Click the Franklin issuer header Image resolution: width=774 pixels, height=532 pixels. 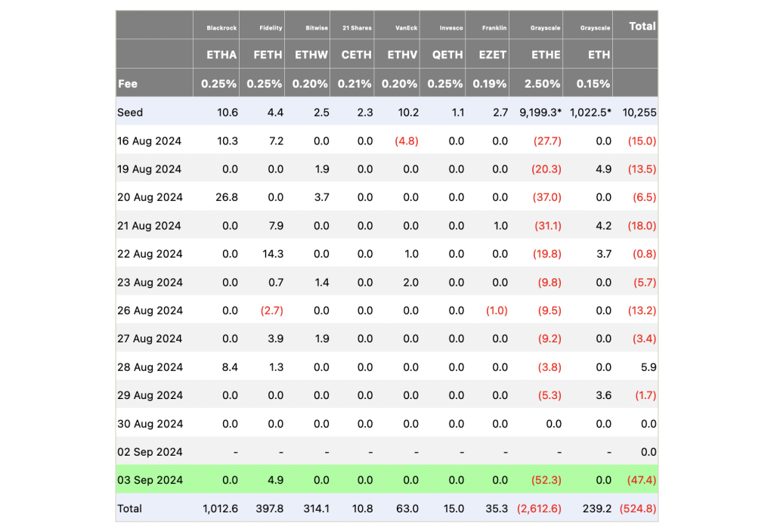[x=494, y=28]
